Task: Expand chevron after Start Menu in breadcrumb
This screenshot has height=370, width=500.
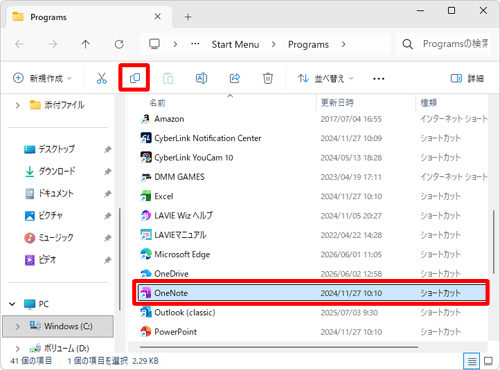Action: pyautogui.click(x=273, y=44)
